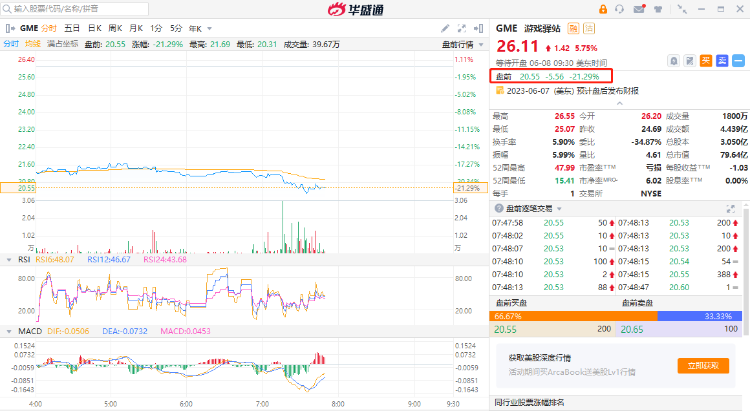Click the 同行业股票涨幅排名 section header

(529, 403)
